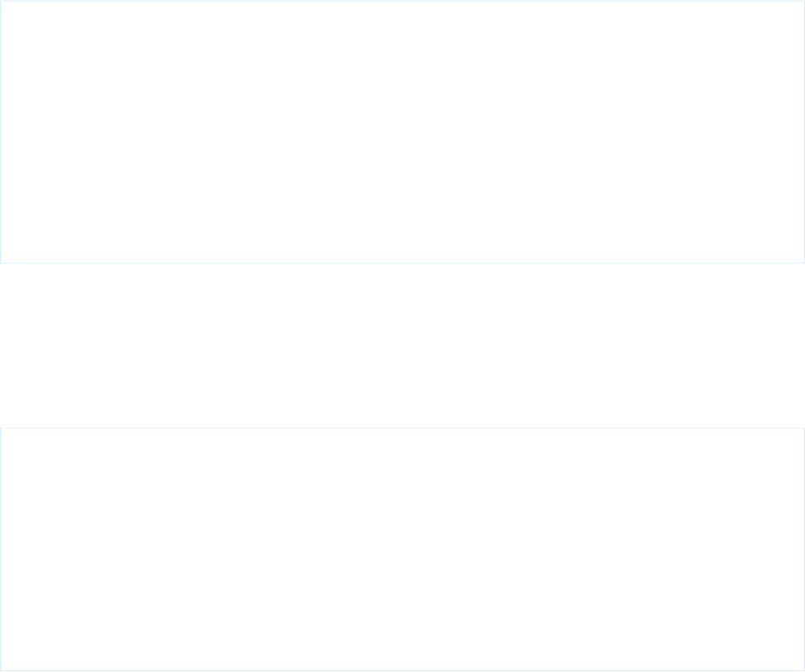805x672 pixels.
Task: Click the bottom border of the upper panel
Action: tap(402, 264)
